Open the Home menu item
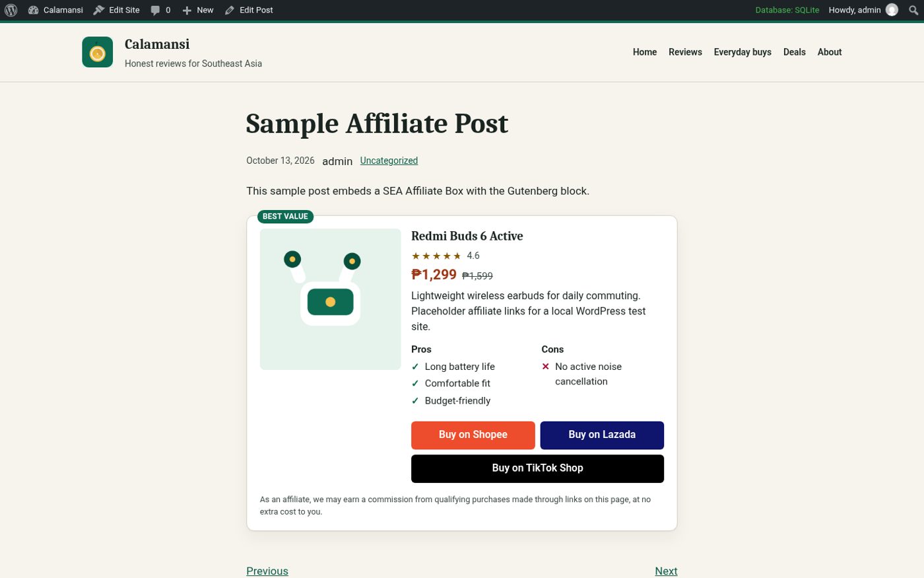Image resolution: width=924 pixels, height=578 pixels. coord(645,52)
